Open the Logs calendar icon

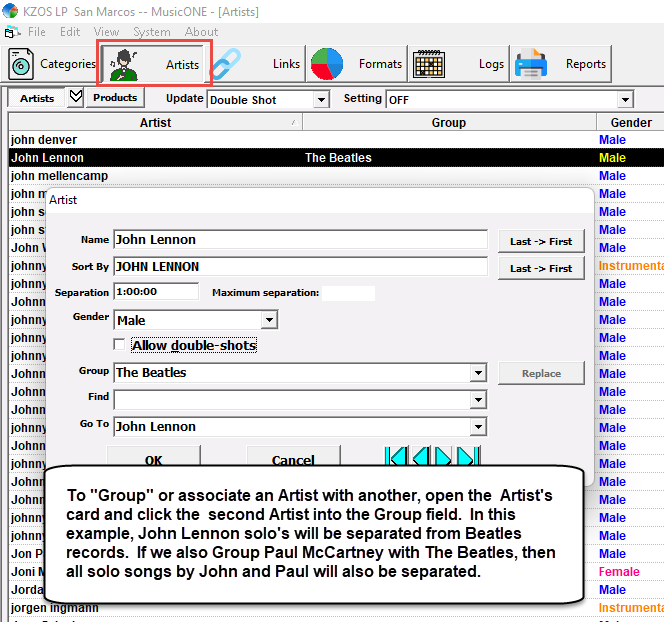point(429,64)
